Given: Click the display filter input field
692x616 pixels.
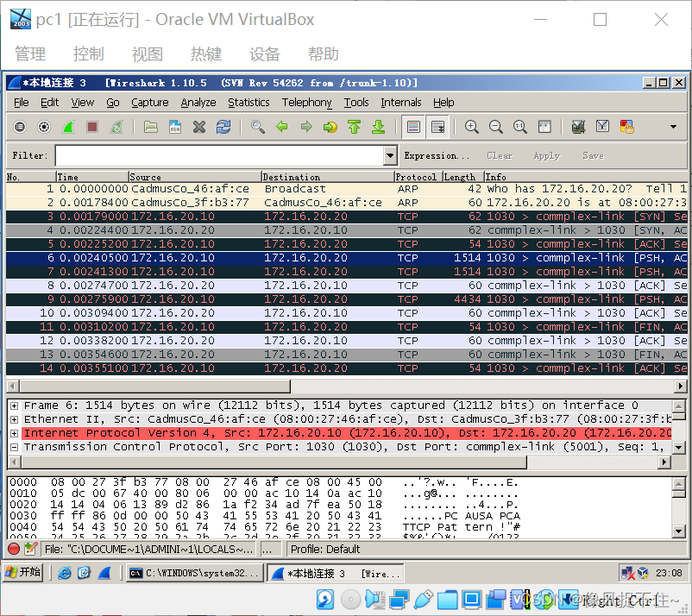Looking at the screenshot, I should click(220, 155).
